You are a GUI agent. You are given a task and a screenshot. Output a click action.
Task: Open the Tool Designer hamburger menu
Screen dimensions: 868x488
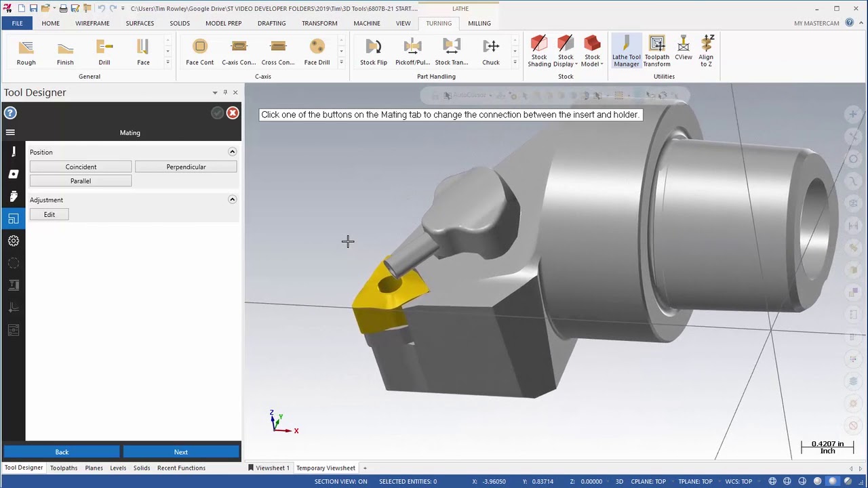pos(10,132)
